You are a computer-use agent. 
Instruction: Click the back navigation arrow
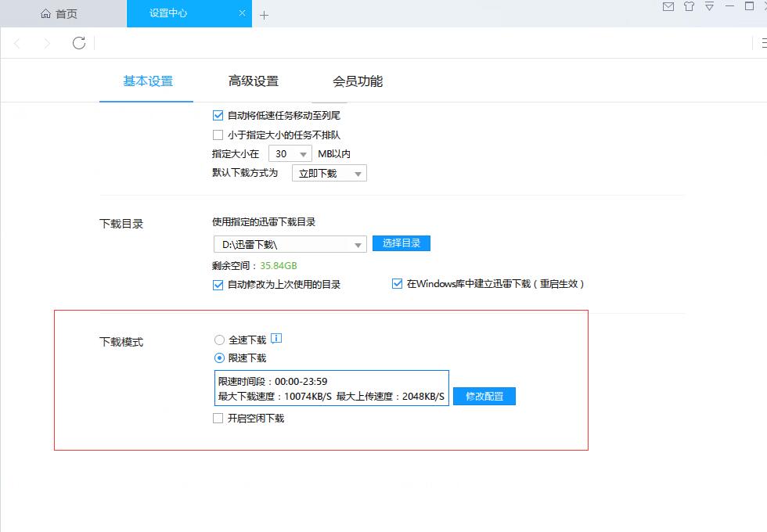17,45
